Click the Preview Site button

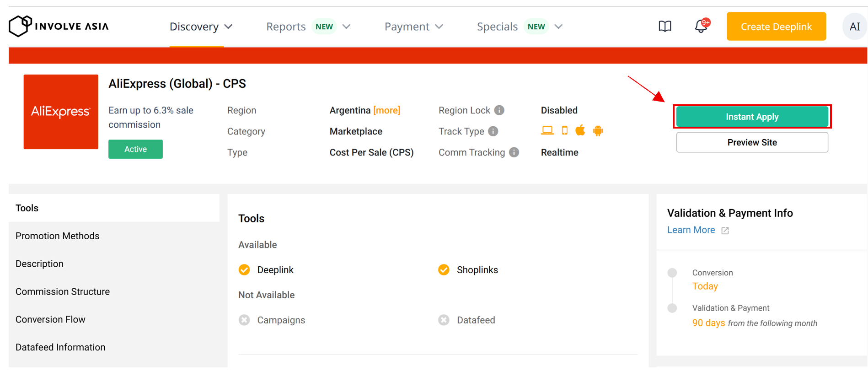point(752,142)
